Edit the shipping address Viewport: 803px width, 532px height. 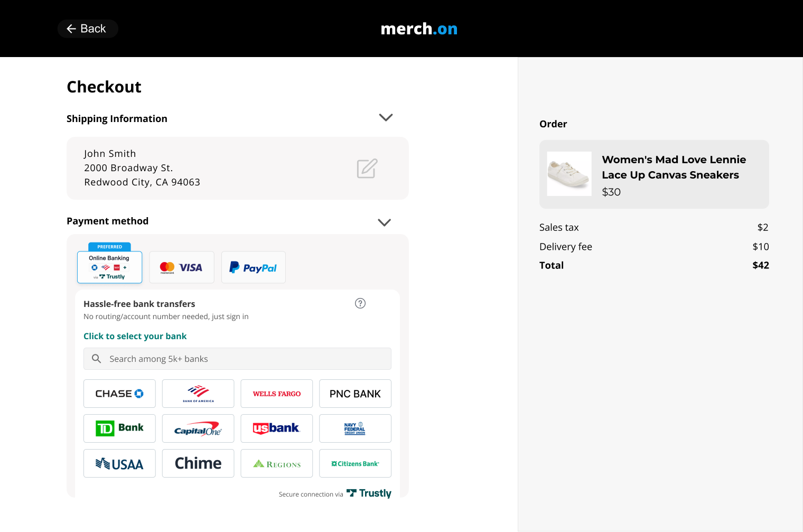coord(367,169)
